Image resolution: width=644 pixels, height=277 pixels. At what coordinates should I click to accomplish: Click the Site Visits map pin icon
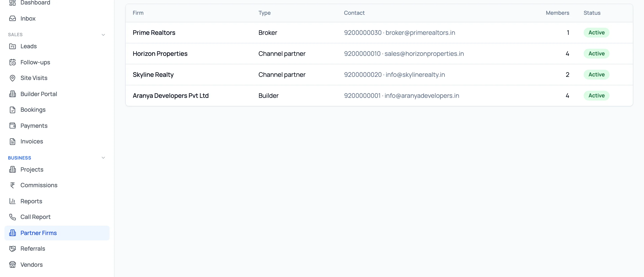[13, 78]
